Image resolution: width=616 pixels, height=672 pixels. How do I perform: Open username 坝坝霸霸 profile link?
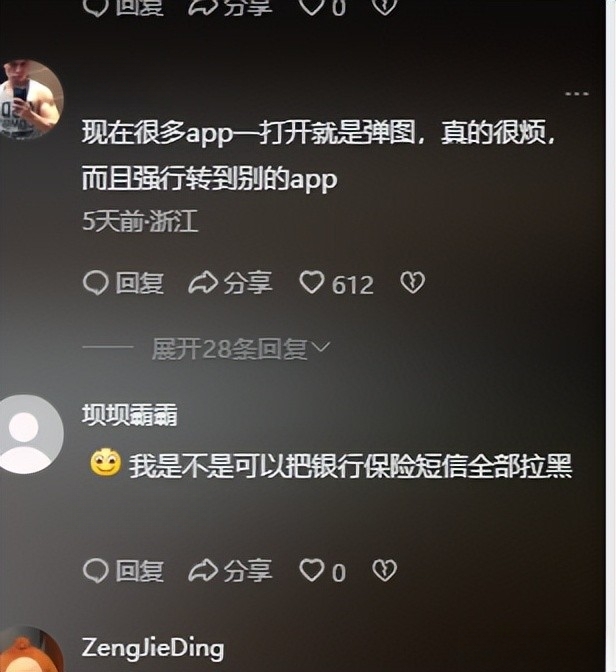pyautogui.click(x=129, y=414)
